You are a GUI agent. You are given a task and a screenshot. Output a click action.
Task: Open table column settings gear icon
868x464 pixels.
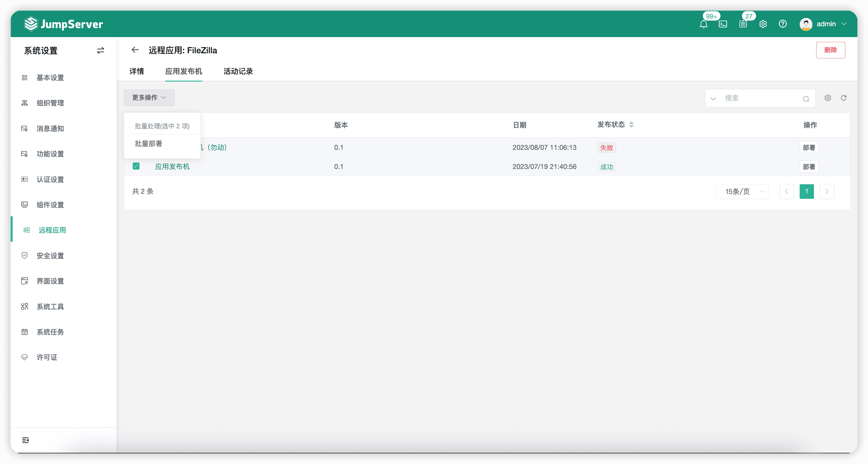pos(828,98)
